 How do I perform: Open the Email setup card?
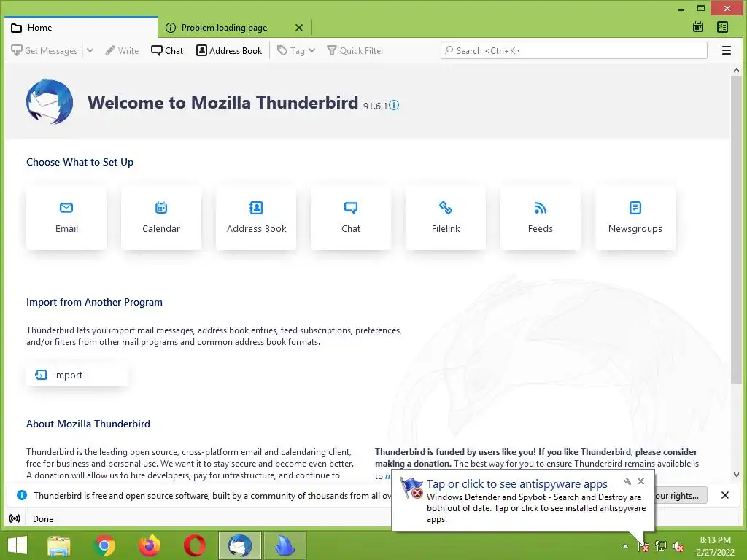click(66, 218)
